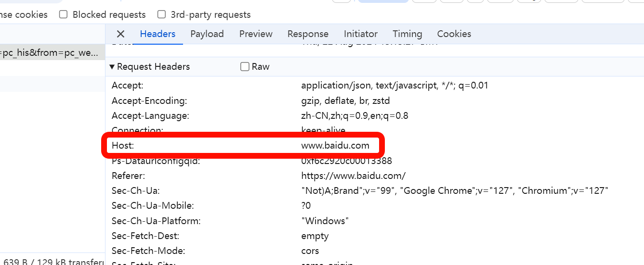
Task: Switch to the Headers tab
Action: coord(158,34)
